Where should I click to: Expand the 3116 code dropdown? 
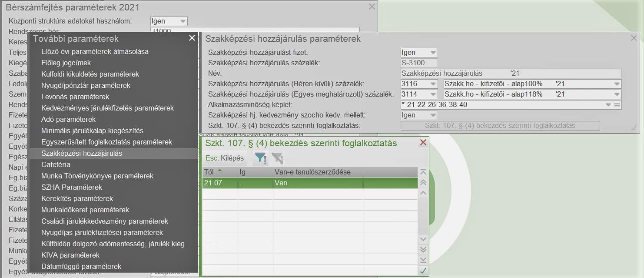coord(433,84)
